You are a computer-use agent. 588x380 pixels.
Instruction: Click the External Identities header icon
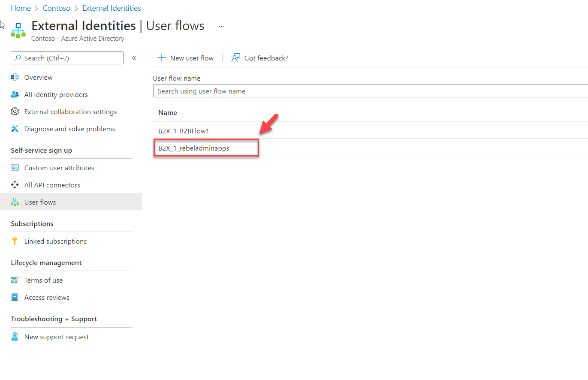pos(18,30)
